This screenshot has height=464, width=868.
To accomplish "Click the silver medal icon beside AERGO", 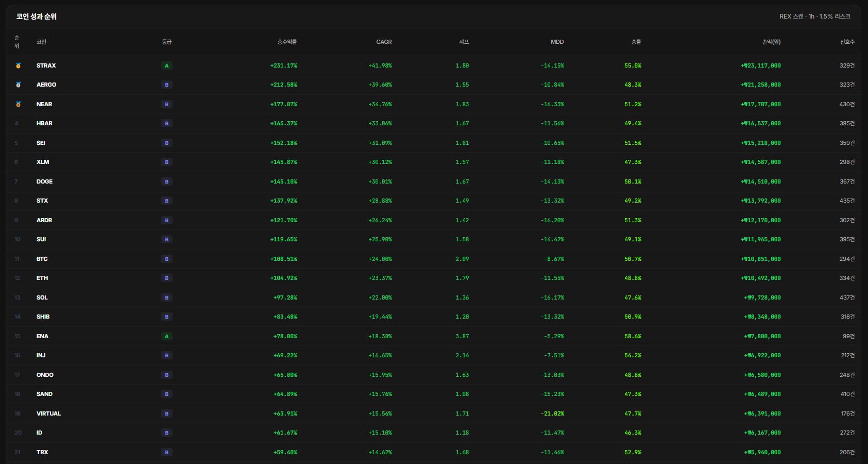I will click(x=18, y=85).
